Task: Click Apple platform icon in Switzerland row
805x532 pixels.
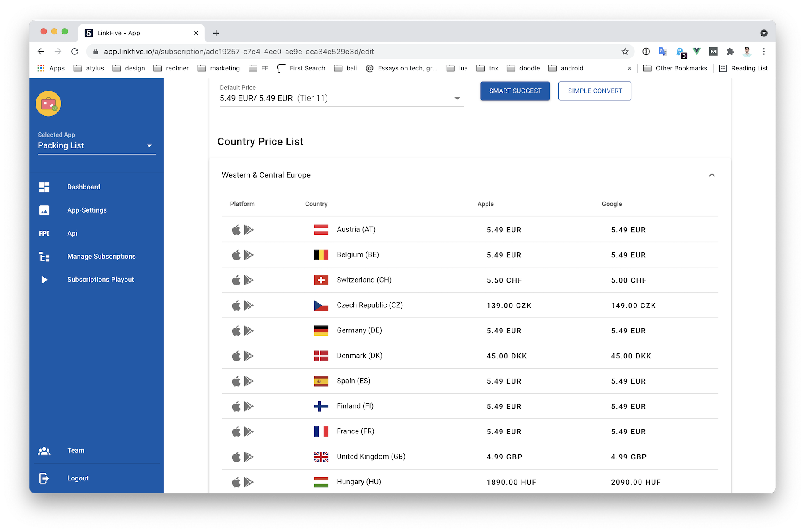Action: click(236, 280)
